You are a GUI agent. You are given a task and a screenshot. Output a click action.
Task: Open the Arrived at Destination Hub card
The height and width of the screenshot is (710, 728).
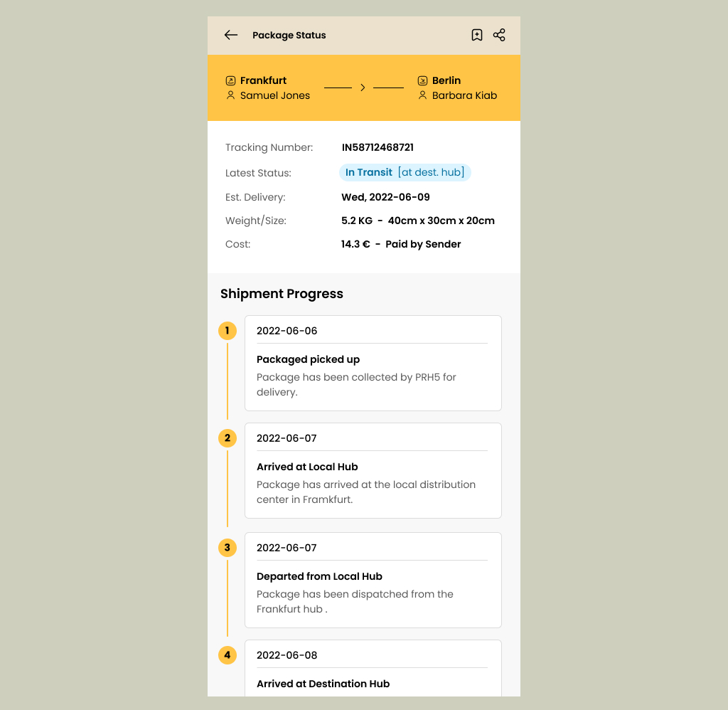pos(373,668)
